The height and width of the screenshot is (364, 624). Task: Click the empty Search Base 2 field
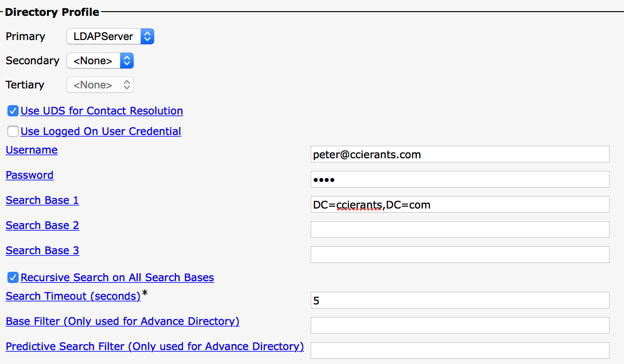[460, 229]
